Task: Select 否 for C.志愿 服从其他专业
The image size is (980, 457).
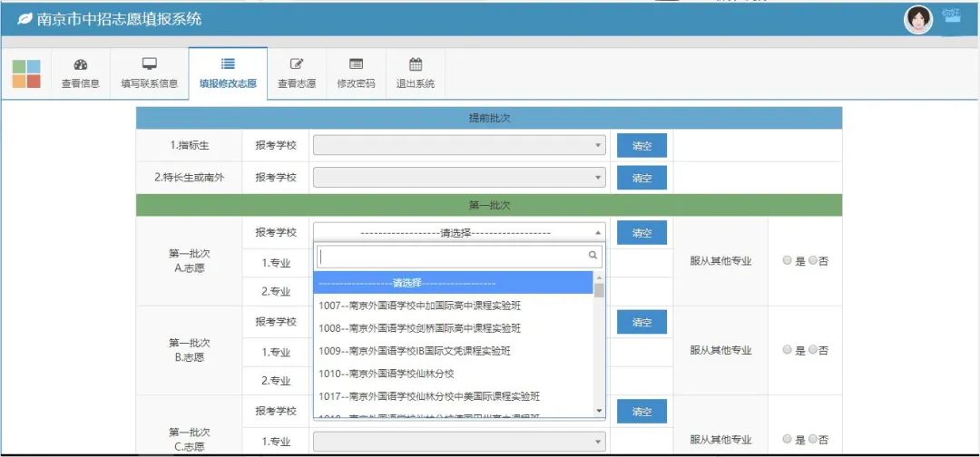Action: click(x=812, y=439)
